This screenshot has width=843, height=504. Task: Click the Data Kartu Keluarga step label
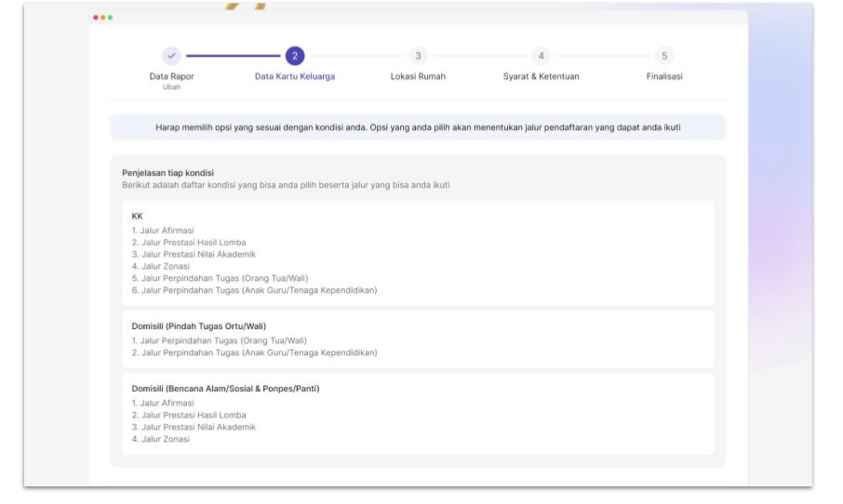(295, 76)
